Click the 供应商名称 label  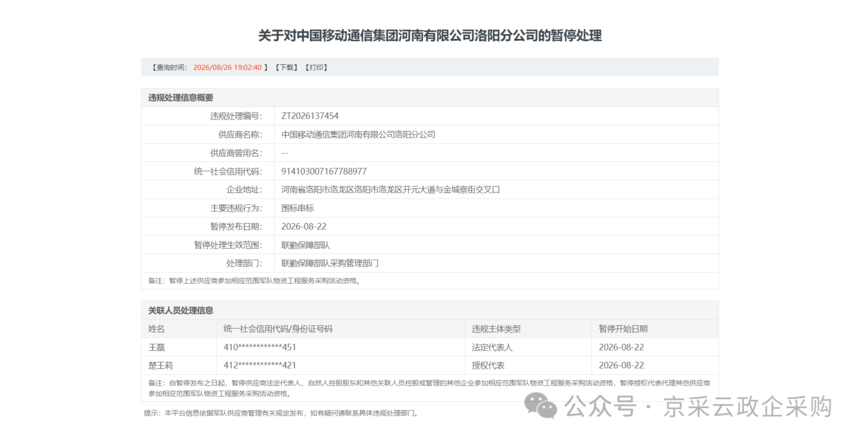point(240,134)
